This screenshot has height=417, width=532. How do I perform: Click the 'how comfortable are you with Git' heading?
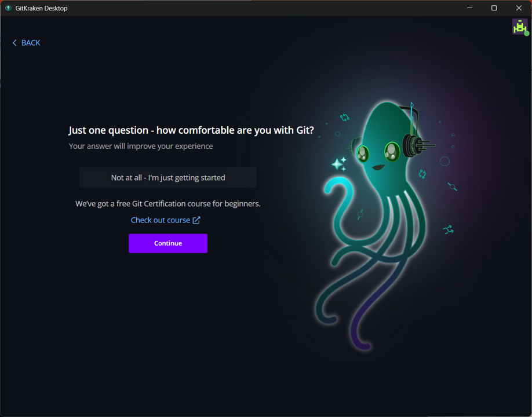[x=191, y=130]
